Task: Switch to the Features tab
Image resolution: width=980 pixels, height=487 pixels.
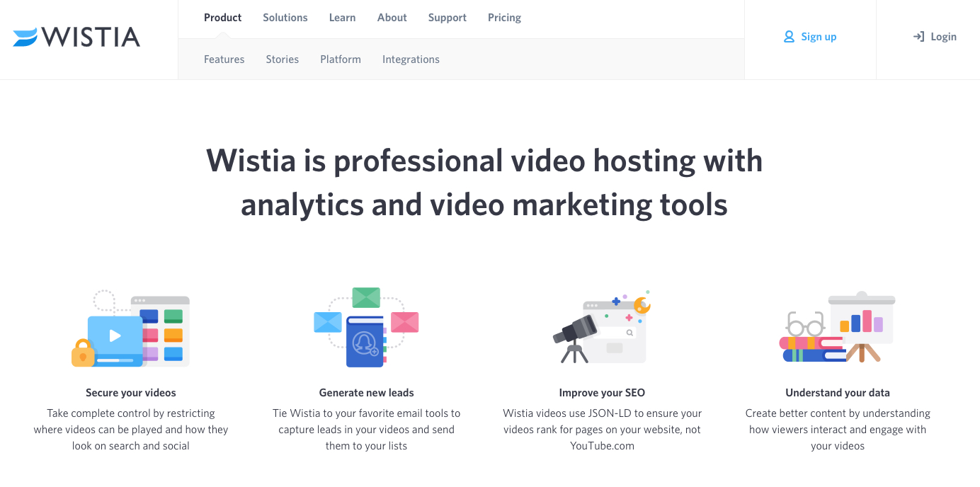Action: click(224, 59)
